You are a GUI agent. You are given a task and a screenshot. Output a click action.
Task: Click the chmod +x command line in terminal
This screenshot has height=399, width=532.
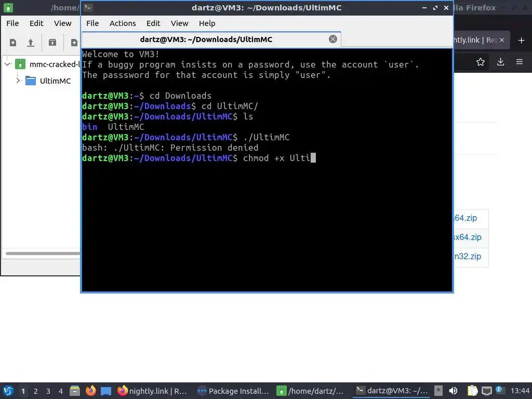click(x=199, y=158)
